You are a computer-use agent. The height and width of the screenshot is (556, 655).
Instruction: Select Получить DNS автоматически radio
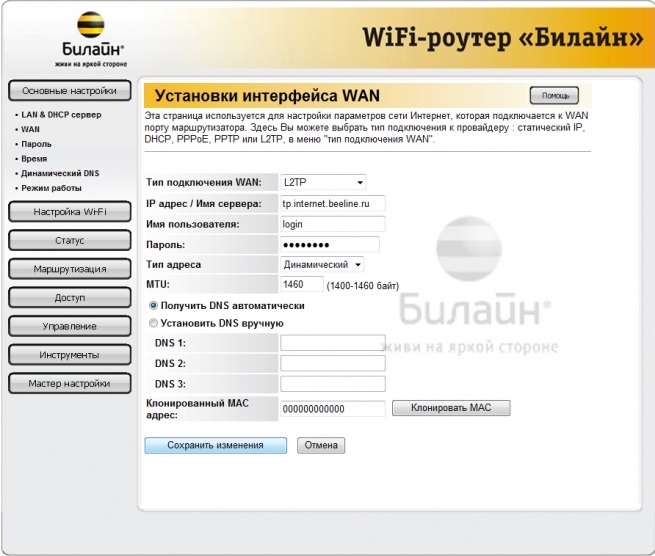point(153,305)
